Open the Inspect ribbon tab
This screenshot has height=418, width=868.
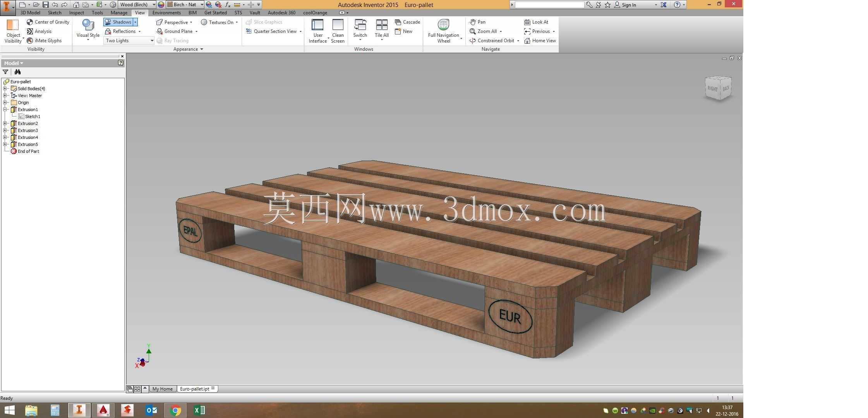77,13
